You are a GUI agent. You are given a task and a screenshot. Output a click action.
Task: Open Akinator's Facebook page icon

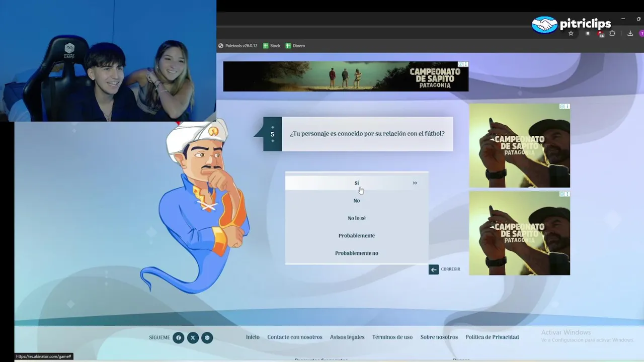[x=179, y=338]
